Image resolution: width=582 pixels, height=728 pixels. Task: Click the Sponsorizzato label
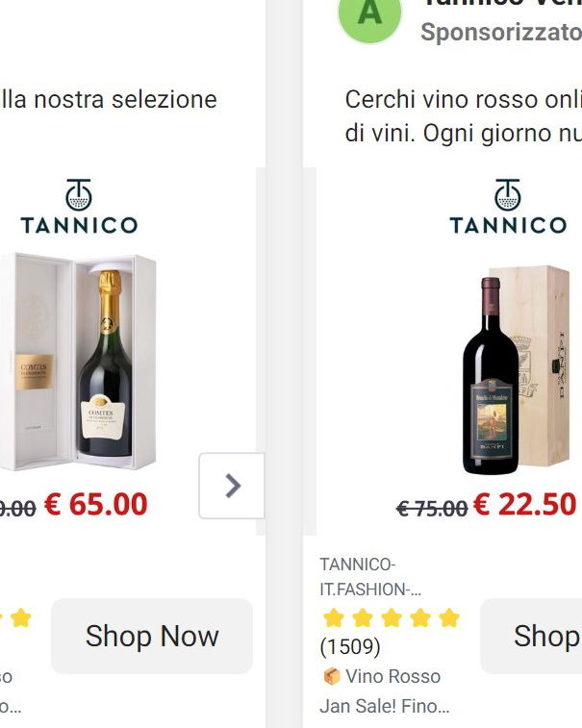(500, 32)
